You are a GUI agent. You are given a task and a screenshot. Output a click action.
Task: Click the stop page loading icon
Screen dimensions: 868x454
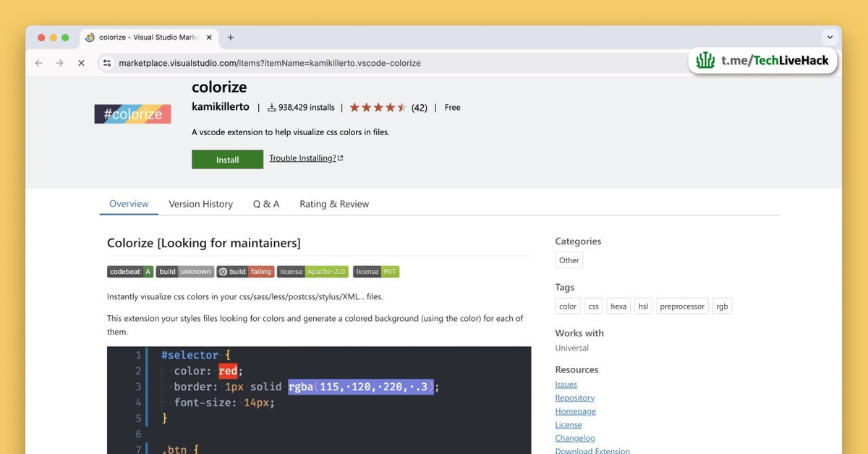[x=81, y=63]
